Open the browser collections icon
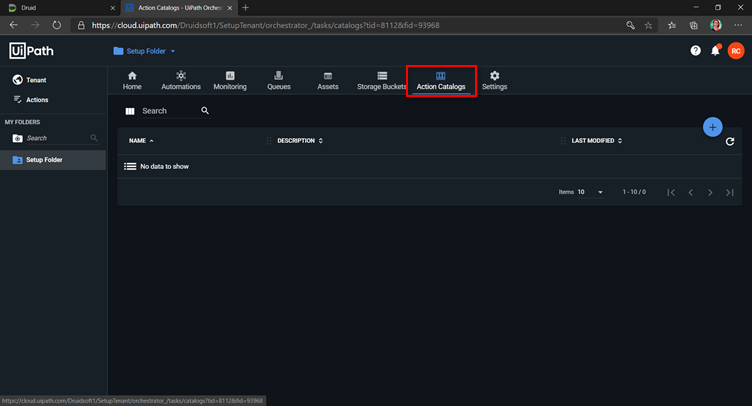Screen dimensions: 752x406 pyautogui.click(x=693, y=25)
